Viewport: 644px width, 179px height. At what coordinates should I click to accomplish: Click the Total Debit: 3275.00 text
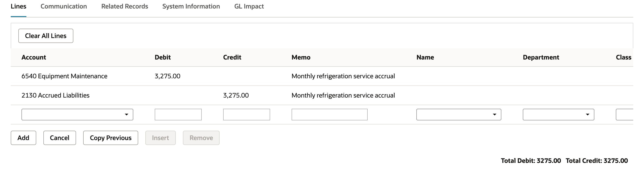pyautogui.click(x=531, y=160)
